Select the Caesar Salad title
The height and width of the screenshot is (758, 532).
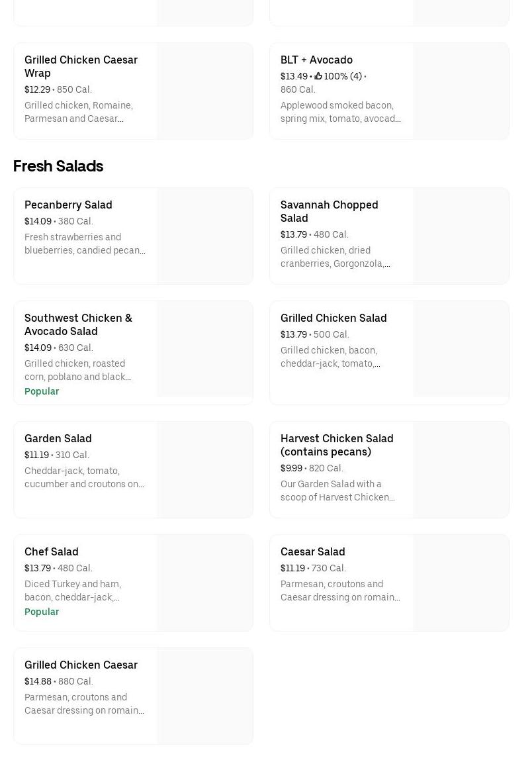(312, 551)
